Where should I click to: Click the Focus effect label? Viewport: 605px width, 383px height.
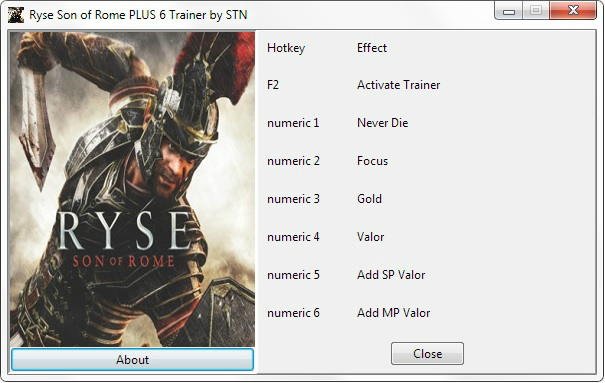pos(372,161)
